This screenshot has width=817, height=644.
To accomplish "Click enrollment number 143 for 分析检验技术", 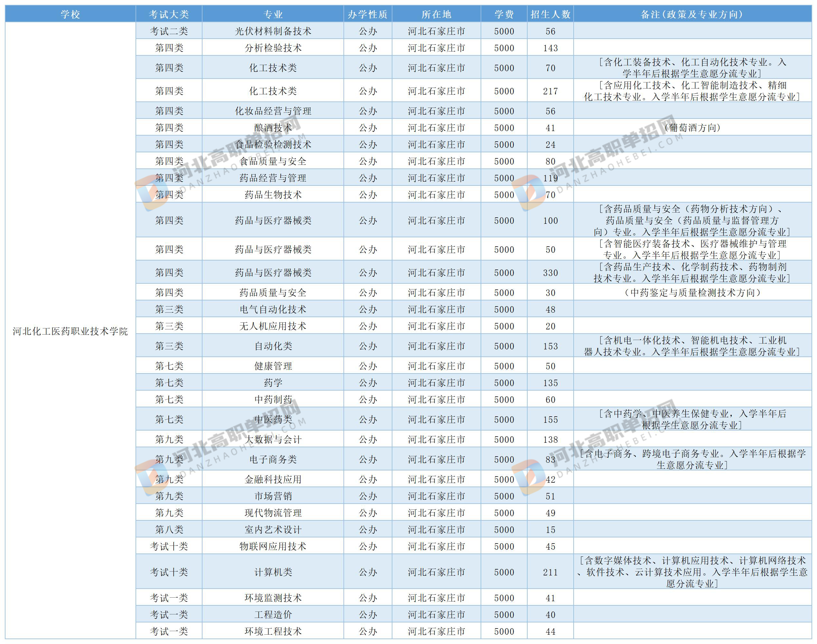I will (550, 48).
